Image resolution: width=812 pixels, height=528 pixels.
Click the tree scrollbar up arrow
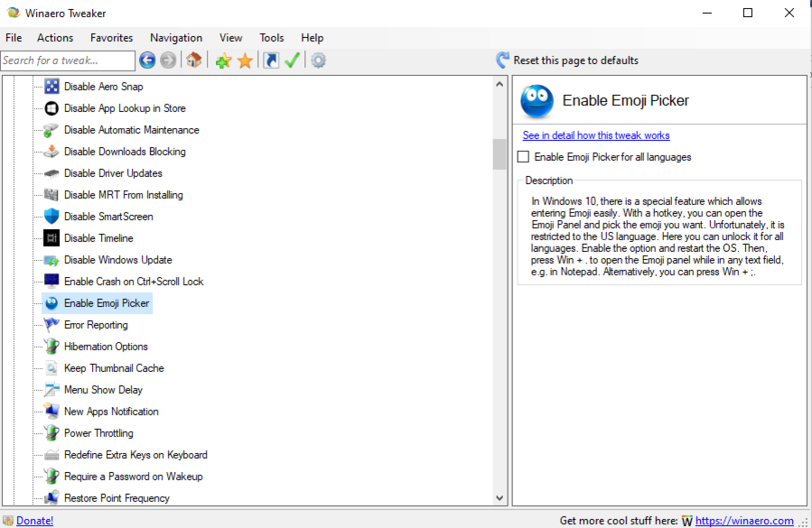coord(499,84)
